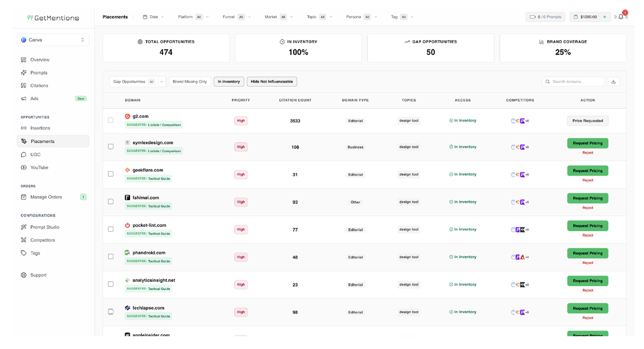The height and width of the screenshot is (349, 644).
Task: Click the 0 / 0 Prompts counter
Action: pos(546,17)
